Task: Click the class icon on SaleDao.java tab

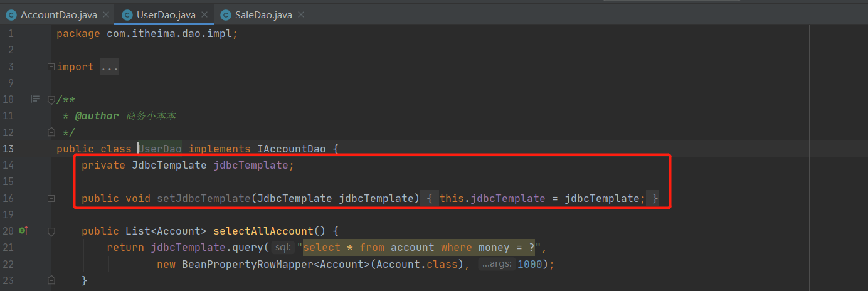Action: (x=225, y=14)
